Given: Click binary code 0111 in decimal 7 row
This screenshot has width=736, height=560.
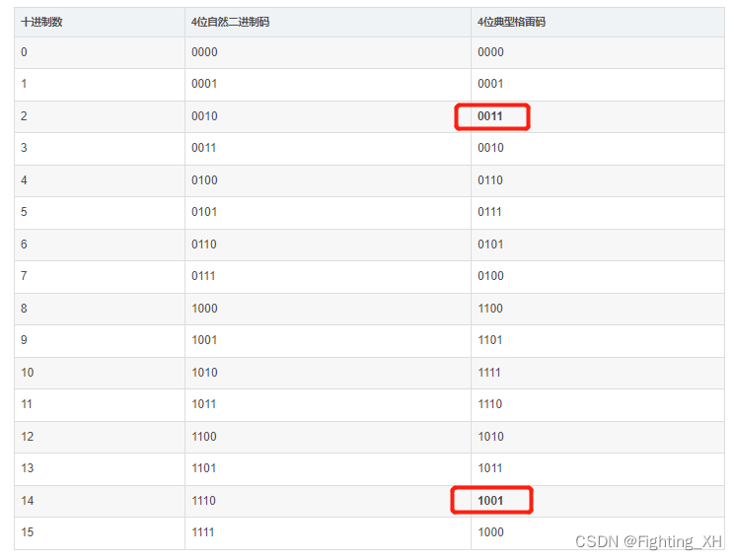Looking at the screenshot, I should (203, 276).
